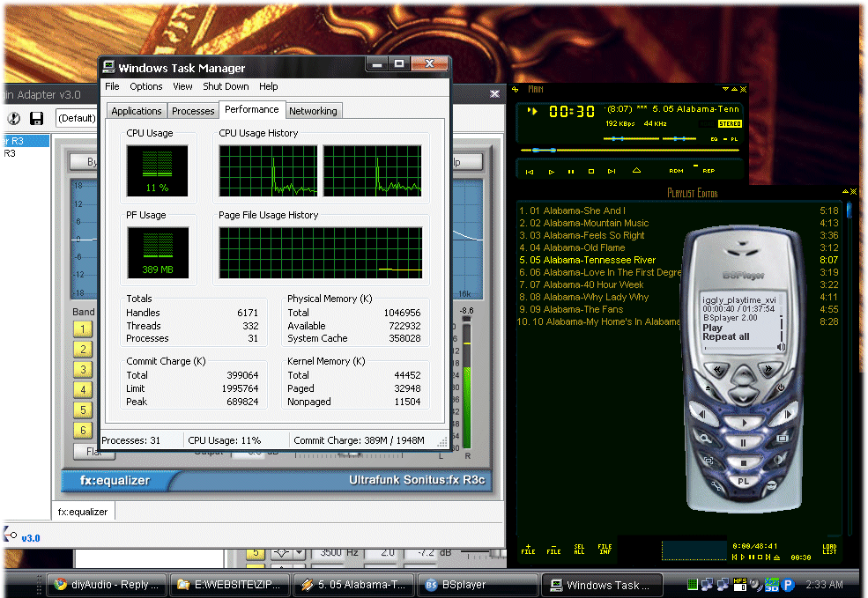Open E:\WEBSITE\ZIP folder taskbar button
This screenshot has width=868, height=598.
click(x=230, y=585)
